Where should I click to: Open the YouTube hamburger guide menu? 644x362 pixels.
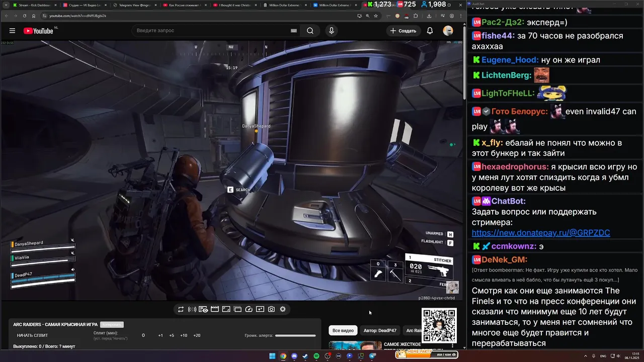click(x=12, y=31)
